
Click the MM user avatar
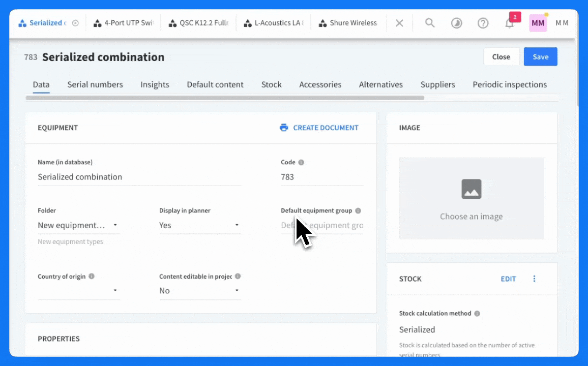(538, 23)
